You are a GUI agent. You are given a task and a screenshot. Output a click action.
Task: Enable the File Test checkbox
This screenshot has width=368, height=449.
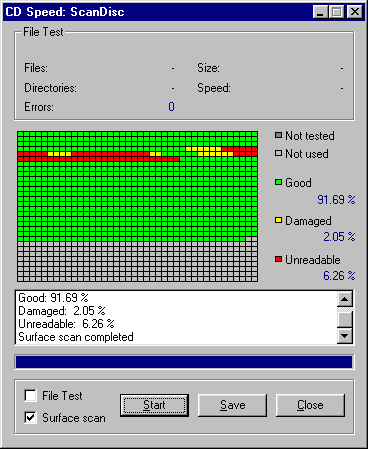pyautogui.click(x=31, y=396)
